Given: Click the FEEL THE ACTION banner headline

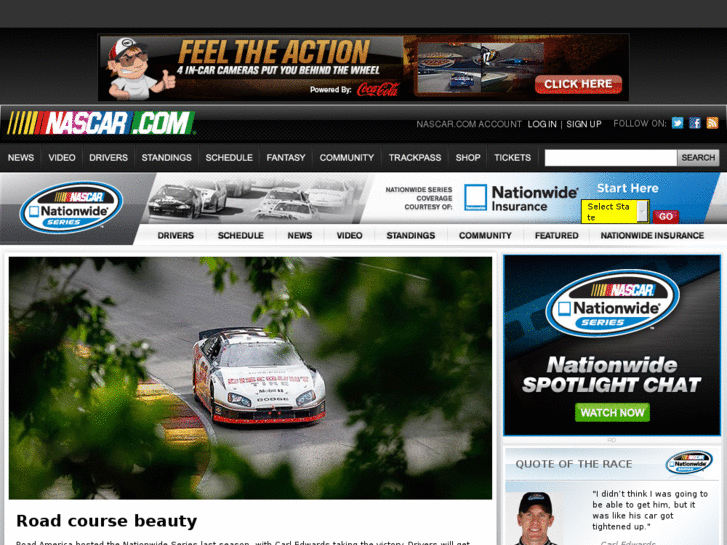Looking at the screenshot, I should pos(274,52).
